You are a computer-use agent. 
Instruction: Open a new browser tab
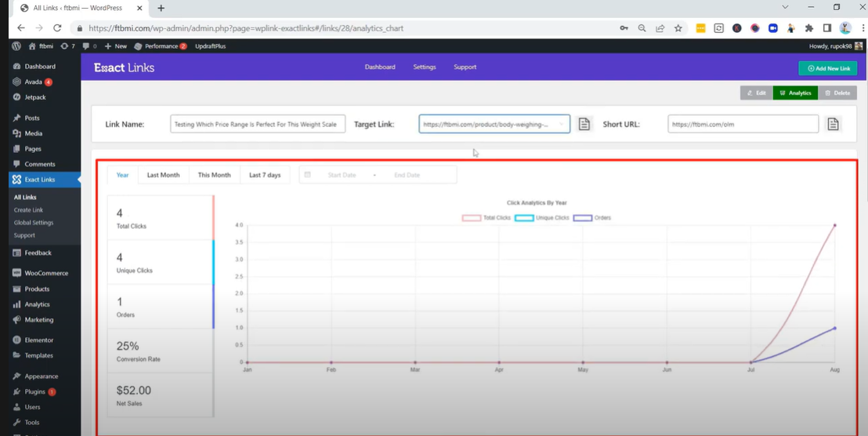point(161,9)
